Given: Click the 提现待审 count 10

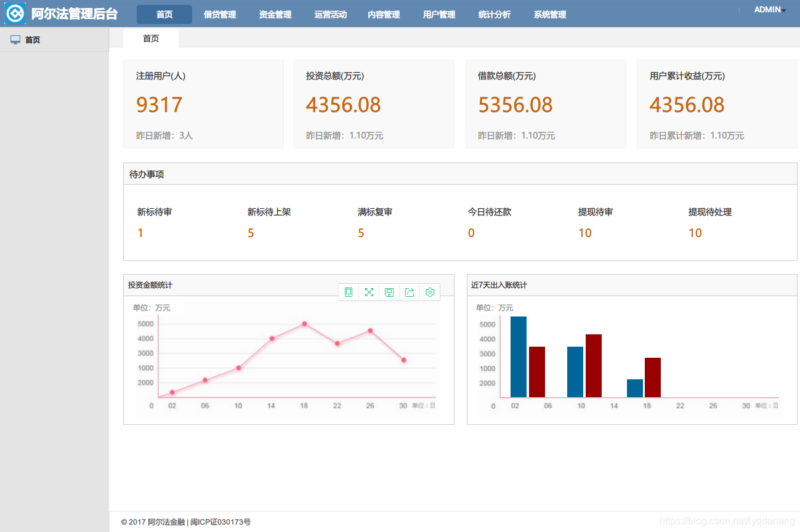Looking at the screenshot, I should point(585,233).
